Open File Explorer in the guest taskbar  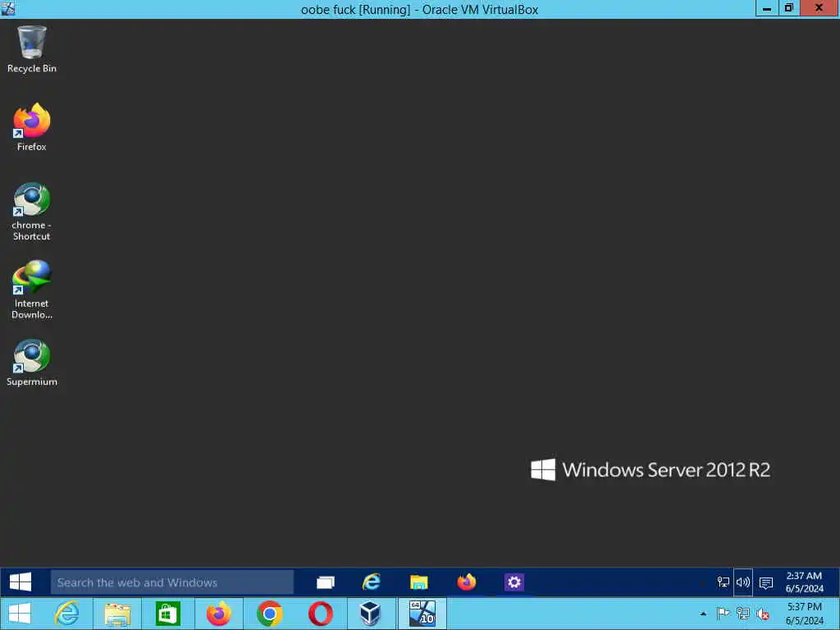419,582
